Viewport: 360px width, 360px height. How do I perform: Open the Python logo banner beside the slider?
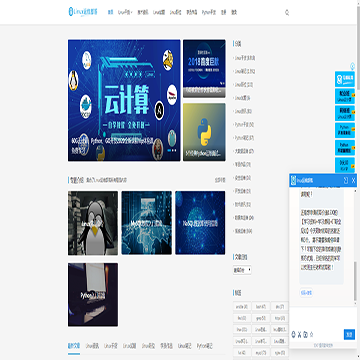(204, 132)
